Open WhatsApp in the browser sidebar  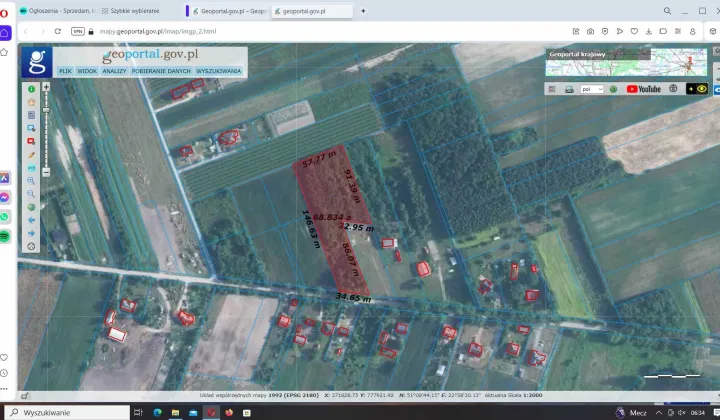coord(5,216)
